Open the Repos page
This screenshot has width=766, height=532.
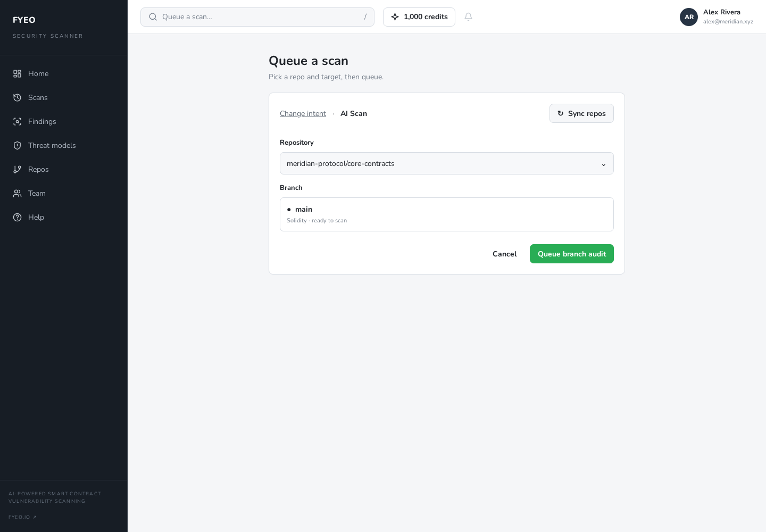64,169
